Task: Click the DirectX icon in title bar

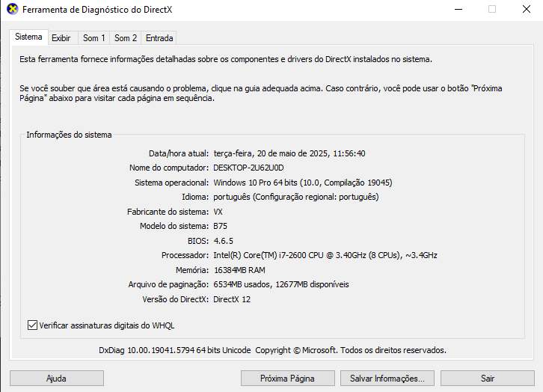Action: click(x=13, y=9)
